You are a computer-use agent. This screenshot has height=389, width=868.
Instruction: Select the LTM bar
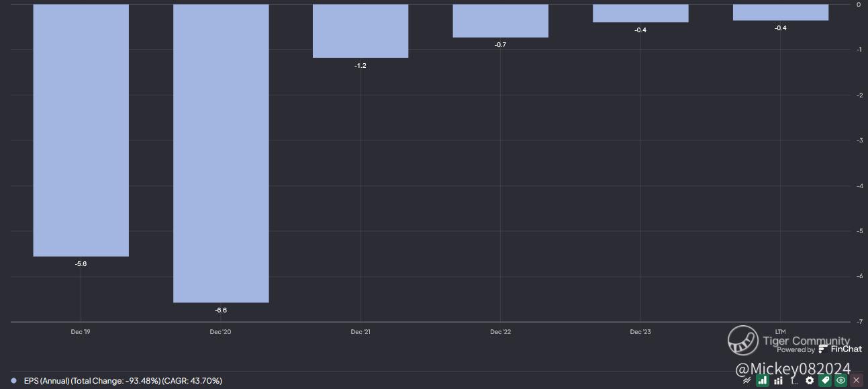781,12
